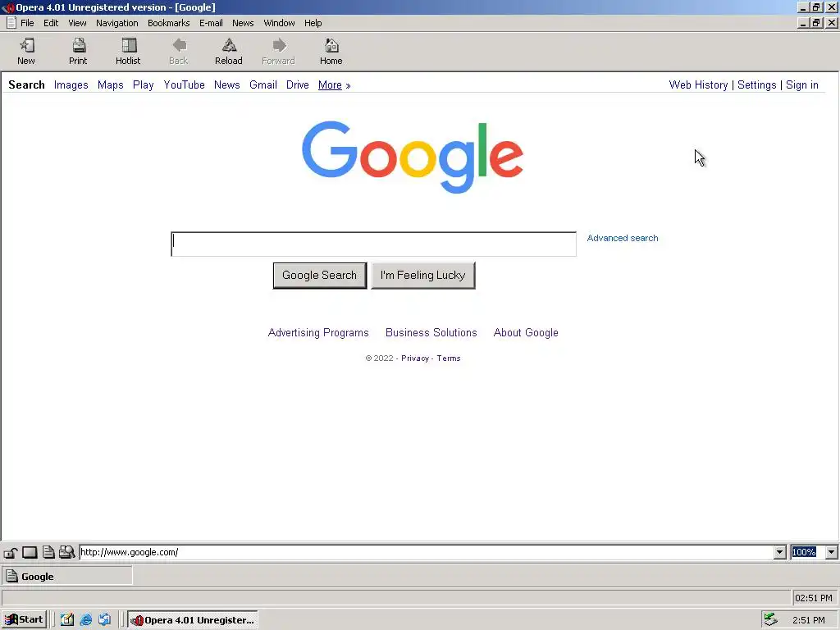Open the YouTube link
This screenshot has width=840, height=630.
coord(185,85)
